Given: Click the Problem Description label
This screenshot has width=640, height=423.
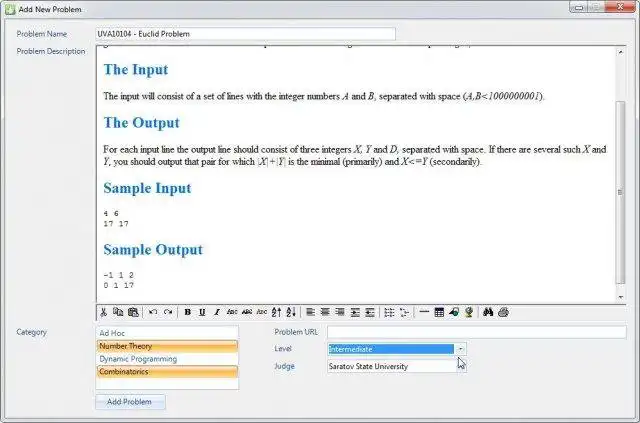Looking at the screenshot, I should pos(51,51).
